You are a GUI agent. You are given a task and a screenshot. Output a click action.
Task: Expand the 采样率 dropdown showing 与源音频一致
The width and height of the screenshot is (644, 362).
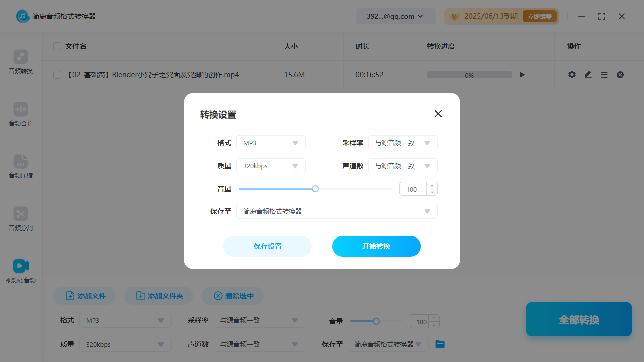403,143
